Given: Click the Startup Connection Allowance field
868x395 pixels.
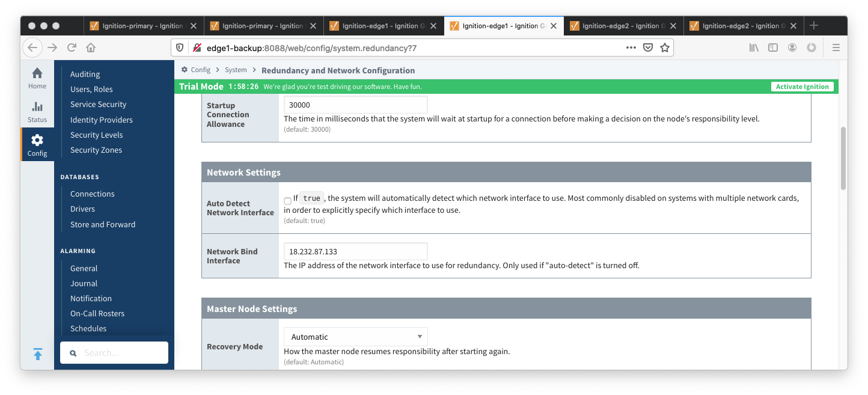Looking at the screenshot, I should point(356,105).
